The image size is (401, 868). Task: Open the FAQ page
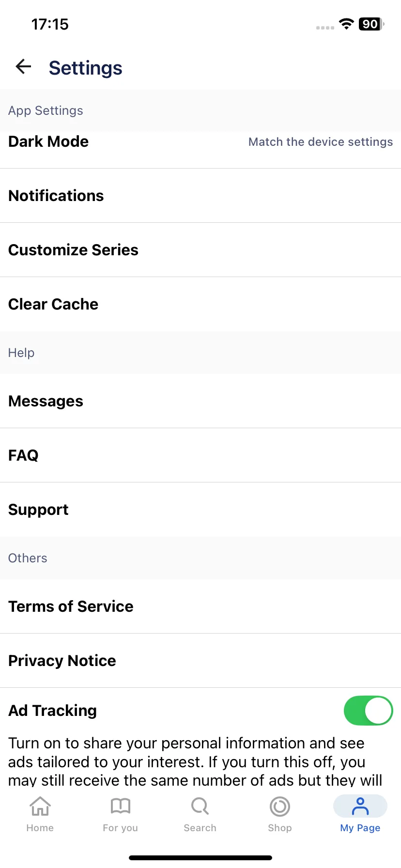(200, 455)
